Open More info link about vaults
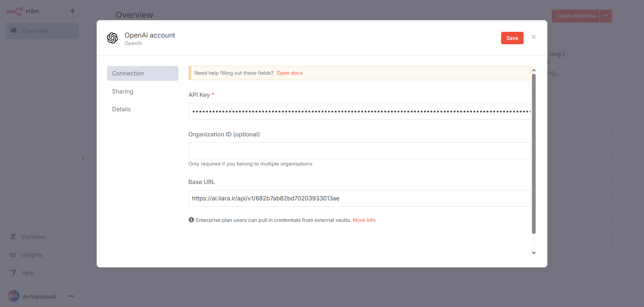This screenshot has height=307, width=644. click(x=364, y=220)
